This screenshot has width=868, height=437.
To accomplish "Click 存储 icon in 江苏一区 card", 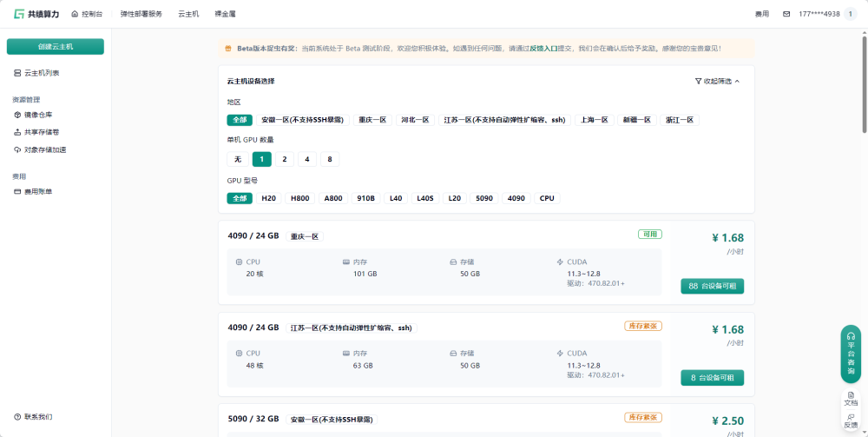I will click(x=453, y=354).
